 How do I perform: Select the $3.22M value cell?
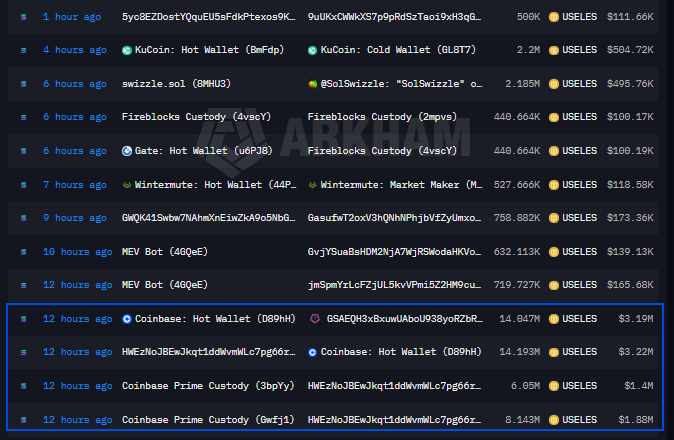pos(636,352)
